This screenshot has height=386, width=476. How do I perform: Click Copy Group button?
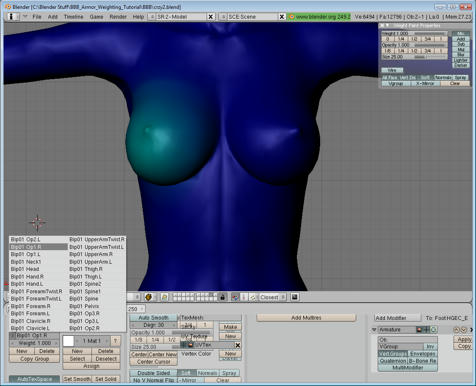tap(34, 359)
